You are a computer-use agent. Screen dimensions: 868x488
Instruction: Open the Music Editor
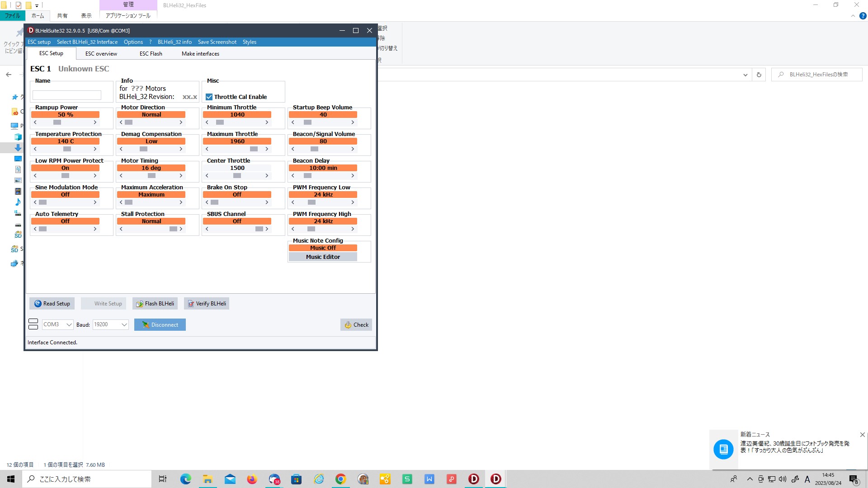click(323, 257)
